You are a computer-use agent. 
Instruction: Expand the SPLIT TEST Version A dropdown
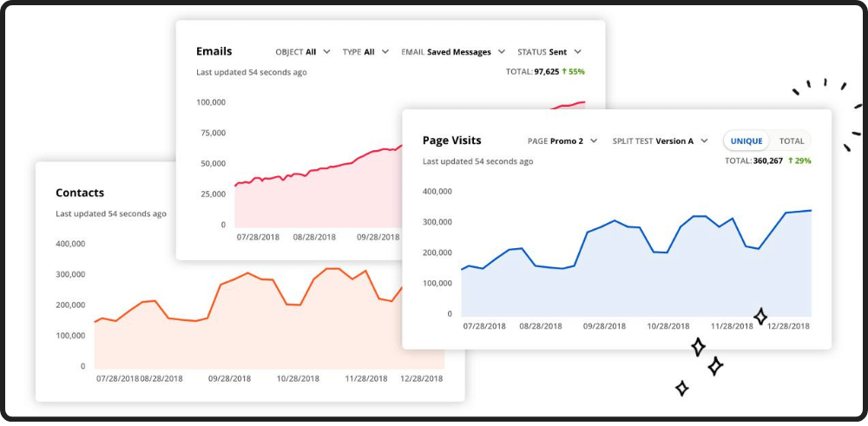point(660,141)
